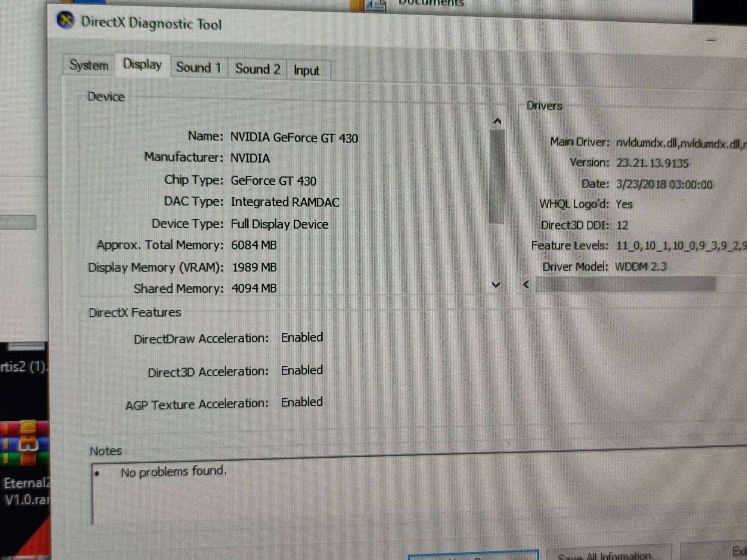Screen dimensions: 747x560
Task: Click the No problems found note
Action: click(x=174, y=472)
